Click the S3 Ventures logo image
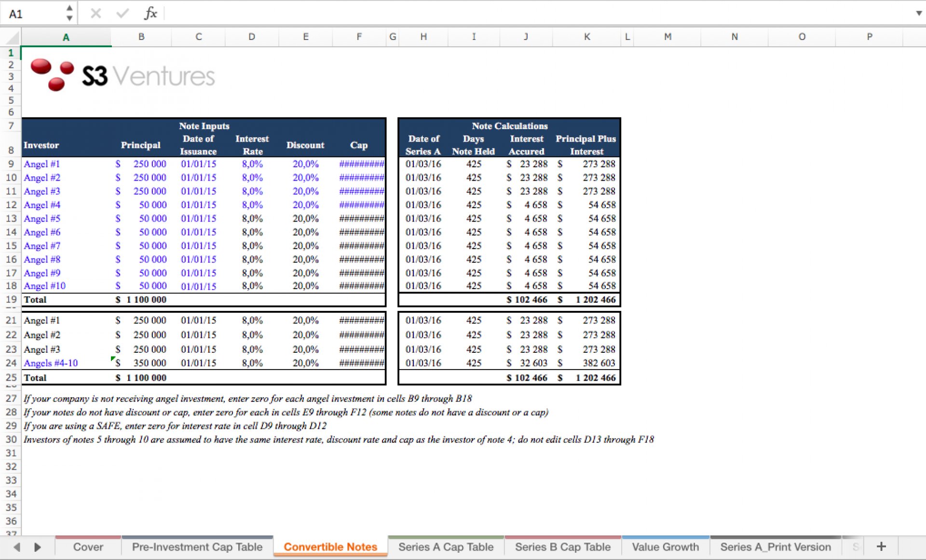 tap(123, 75)
